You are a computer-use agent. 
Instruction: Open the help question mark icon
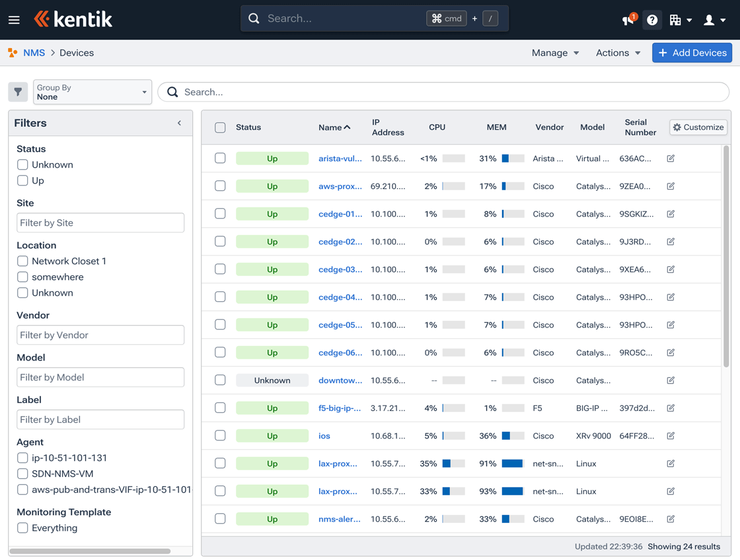pos(652,20)
